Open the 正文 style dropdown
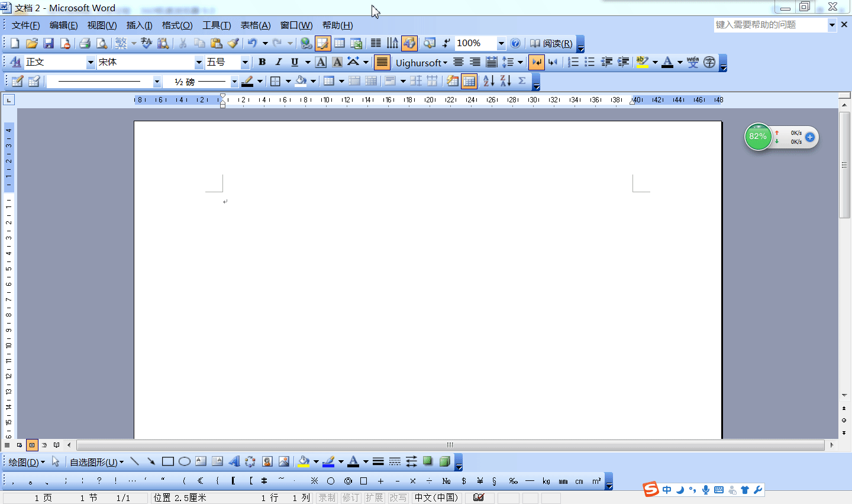Screen dimensions: 852x504 pos(91,62)
